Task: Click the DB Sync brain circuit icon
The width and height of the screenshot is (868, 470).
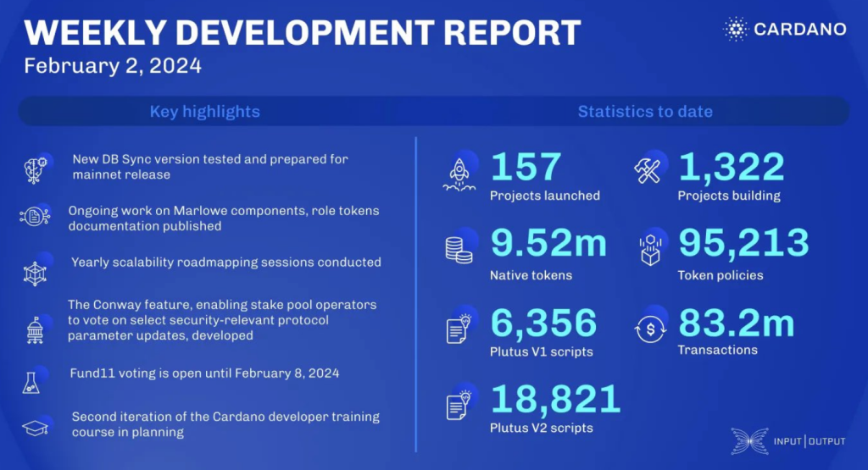Action: (x=36, y=169)
